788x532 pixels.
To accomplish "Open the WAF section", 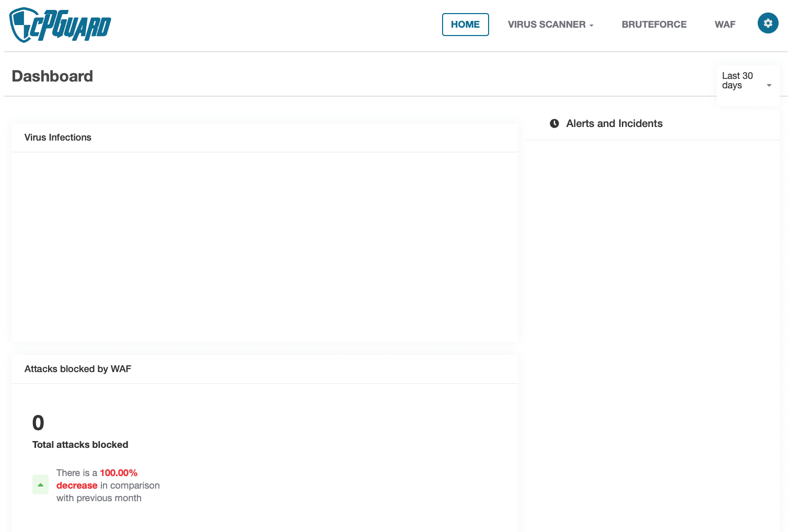I will (725, 24).
